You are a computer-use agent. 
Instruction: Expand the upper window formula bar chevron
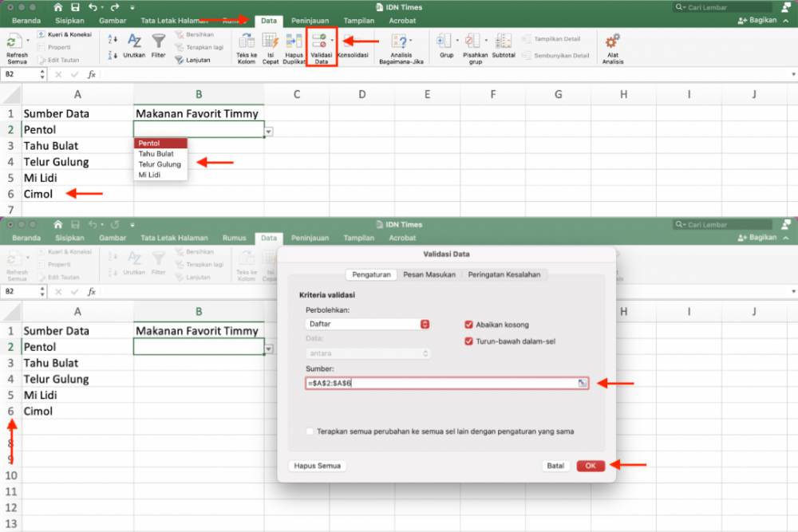[793, 75]
